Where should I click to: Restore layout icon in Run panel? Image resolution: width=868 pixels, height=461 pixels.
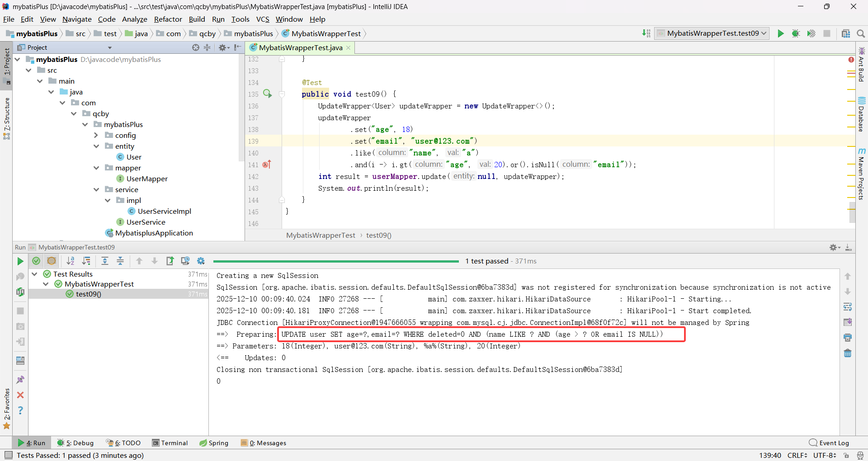tap(20, 361)
